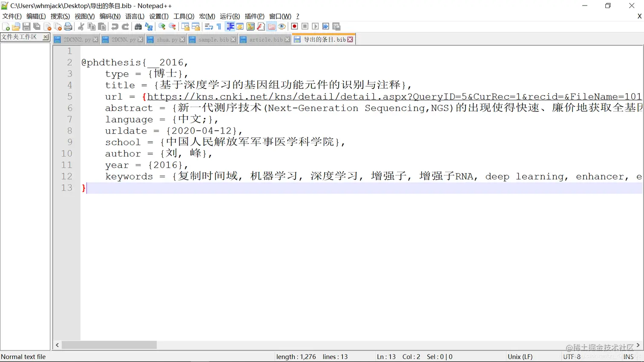The width and height of the screenshot is (644, 362).
Task: Click the Synchronize horizontal scrolling icon
Action: (196, 26)
